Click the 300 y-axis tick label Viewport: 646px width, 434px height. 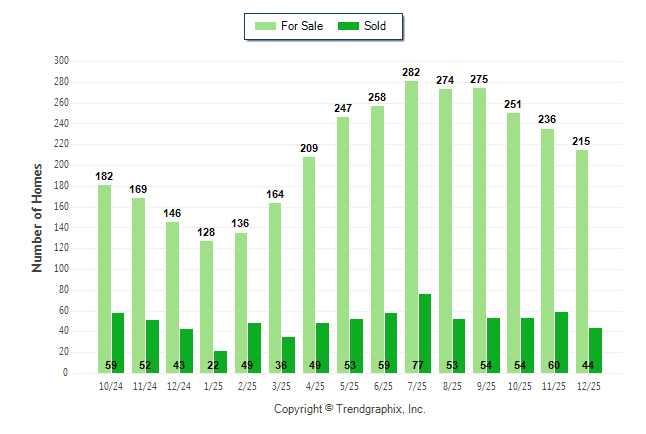[61, 61]
